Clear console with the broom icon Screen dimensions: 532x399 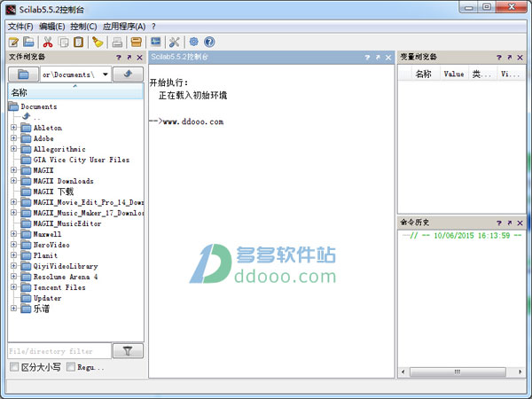[x=98, y=42]
